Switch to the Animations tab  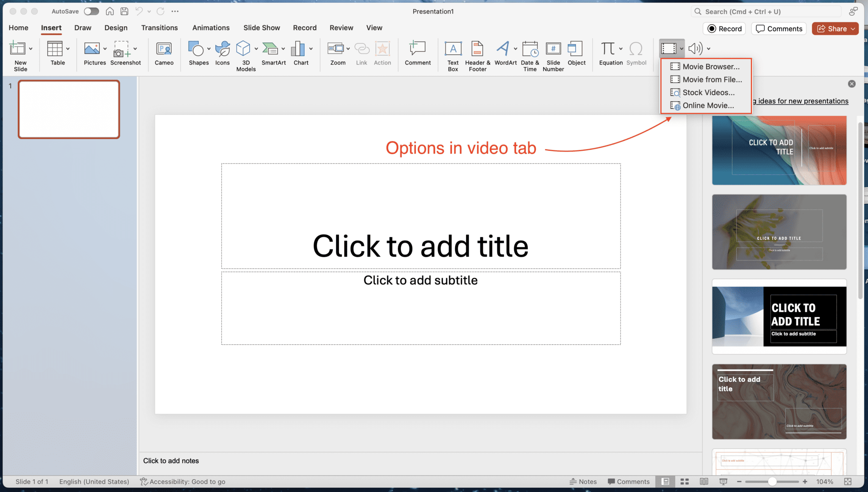coord(211,28)
